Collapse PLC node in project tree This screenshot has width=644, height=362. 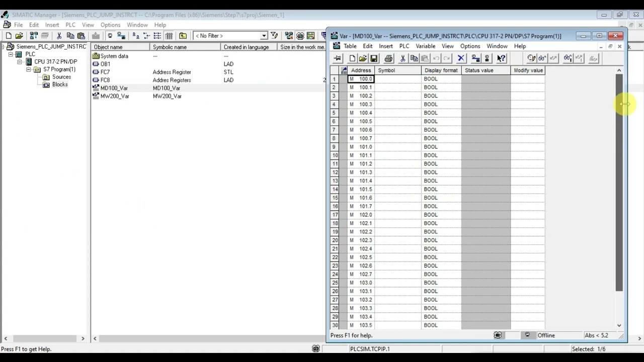click(11, 54)
